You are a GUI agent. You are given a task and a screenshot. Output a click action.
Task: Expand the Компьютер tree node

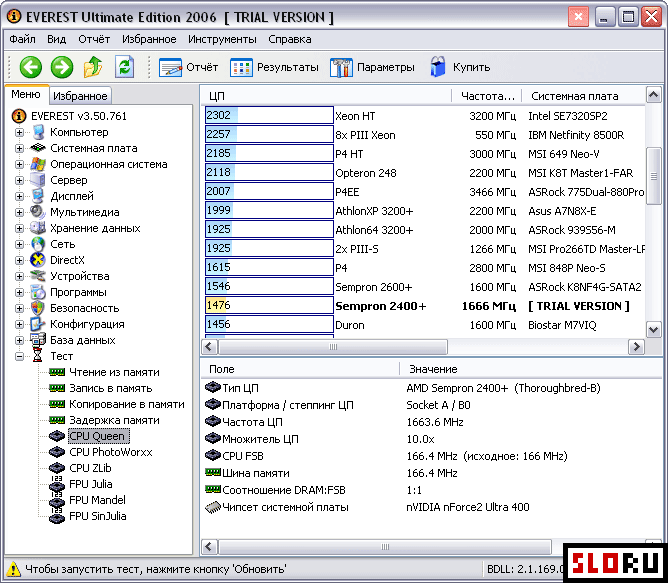coord(19,133)
